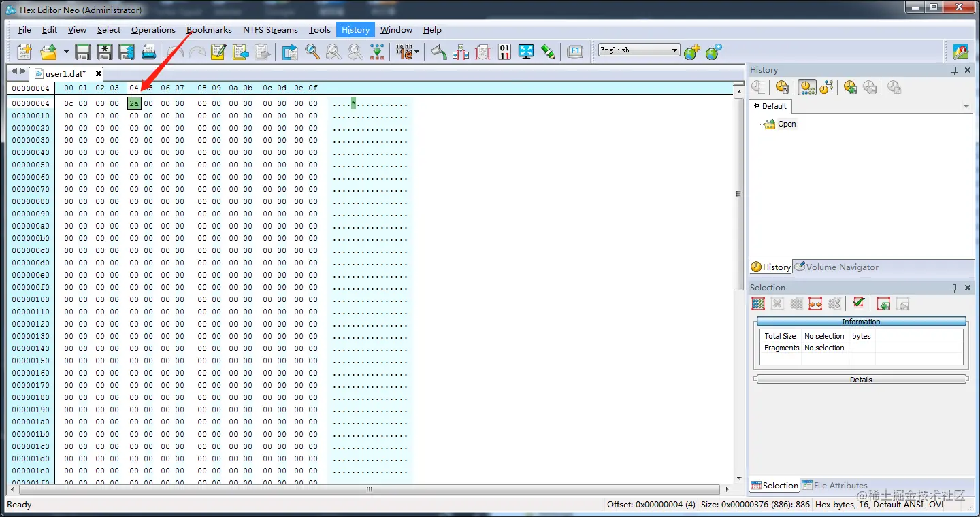Switch to the Selection bottom tab
Viewport: 980px width, 517px height.
tap(774, 485)
